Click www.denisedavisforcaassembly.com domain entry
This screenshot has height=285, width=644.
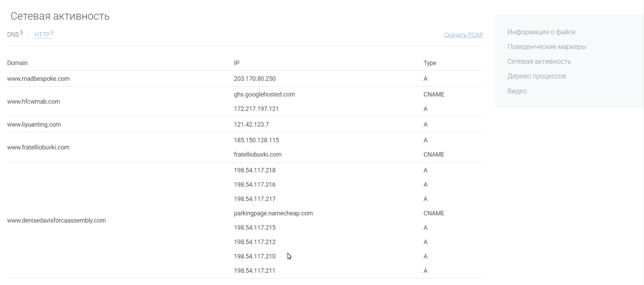(x=56, y=220)
